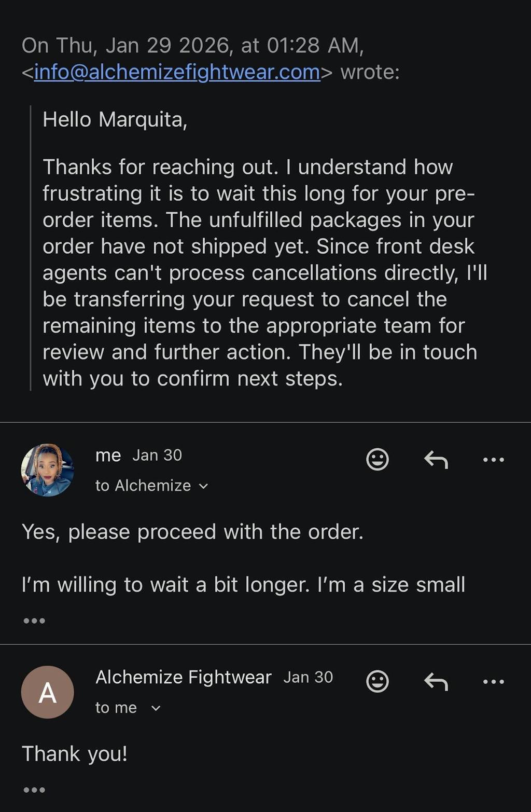Reply to my Jan 30 message
The image size is (531, 812).
coord(436,459)
